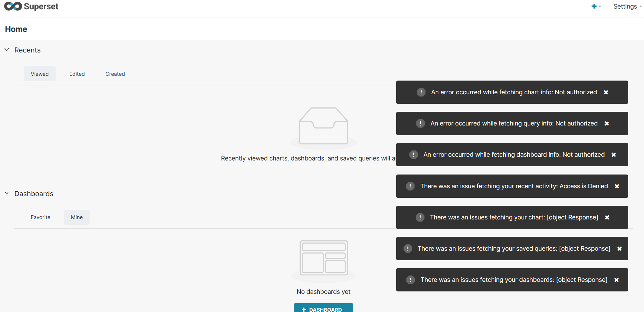Switch to the Favorite dashboards filter
Viewport: 644px width, 312px height.
(40, 217)
